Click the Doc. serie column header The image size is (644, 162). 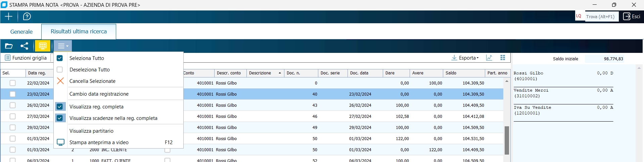pyautogui.click(x=333, y=73)
